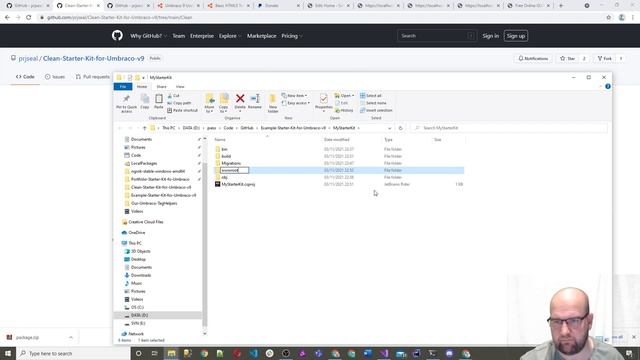Click the Paste icon in ribbon
This screenshot has height=360, width=640.
tap(159, 101)
